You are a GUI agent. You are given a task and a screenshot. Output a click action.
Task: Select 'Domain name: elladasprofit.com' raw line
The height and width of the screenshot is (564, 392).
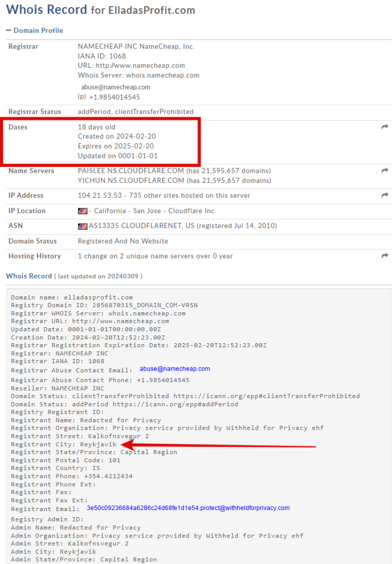tap(72, 297)
